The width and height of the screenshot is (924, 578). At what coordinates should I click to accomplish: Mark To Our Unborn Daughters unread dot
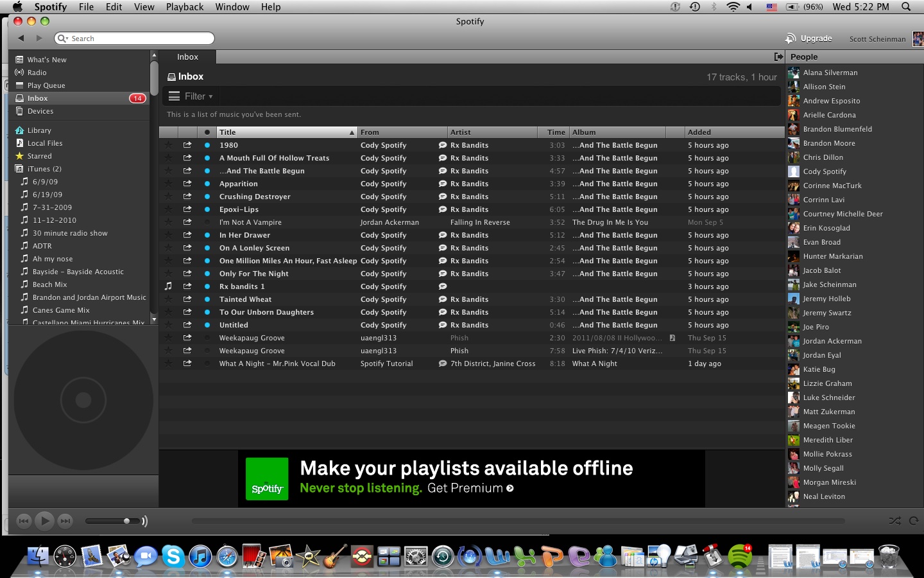[207, 312]
